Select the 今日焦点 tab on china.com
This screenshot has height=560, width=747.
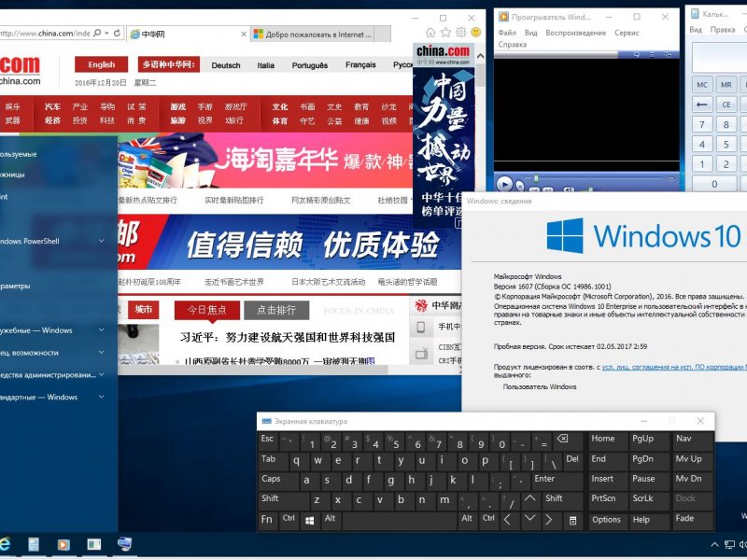coord(206,310)
